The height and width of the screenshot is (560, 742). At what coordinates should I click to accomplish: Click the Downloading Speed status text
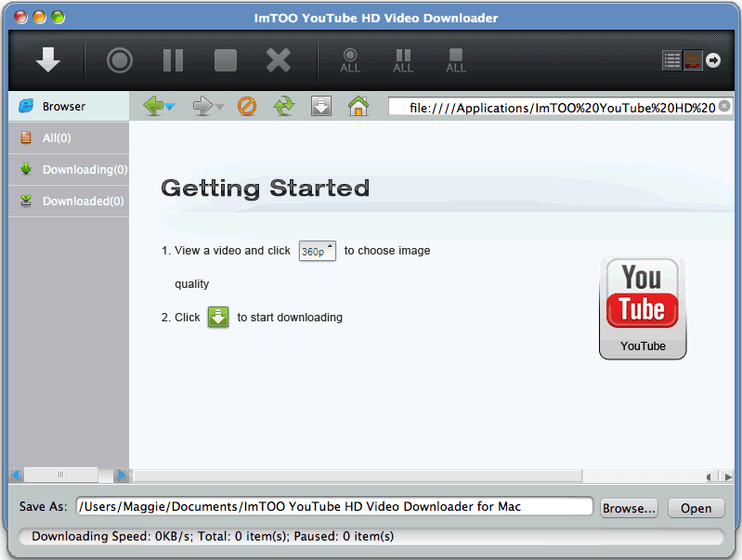tap(213, 536)
